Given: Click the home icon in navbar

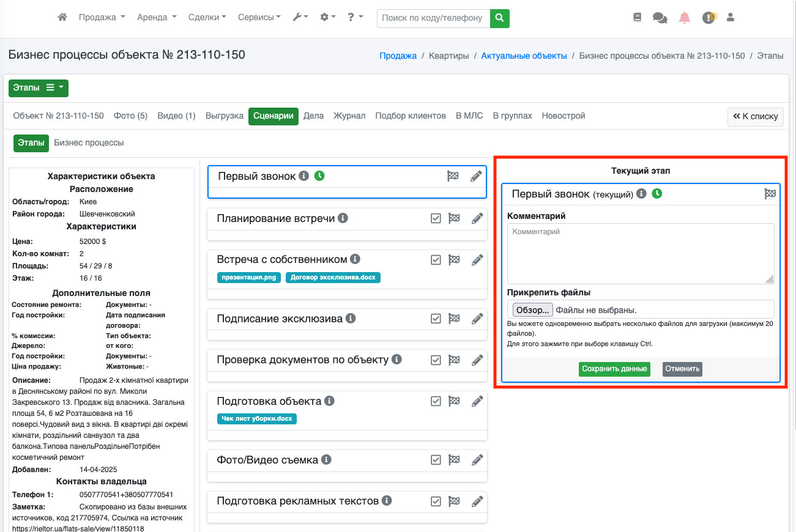Looking at the screenshot, I should click(x=62, y=18).
